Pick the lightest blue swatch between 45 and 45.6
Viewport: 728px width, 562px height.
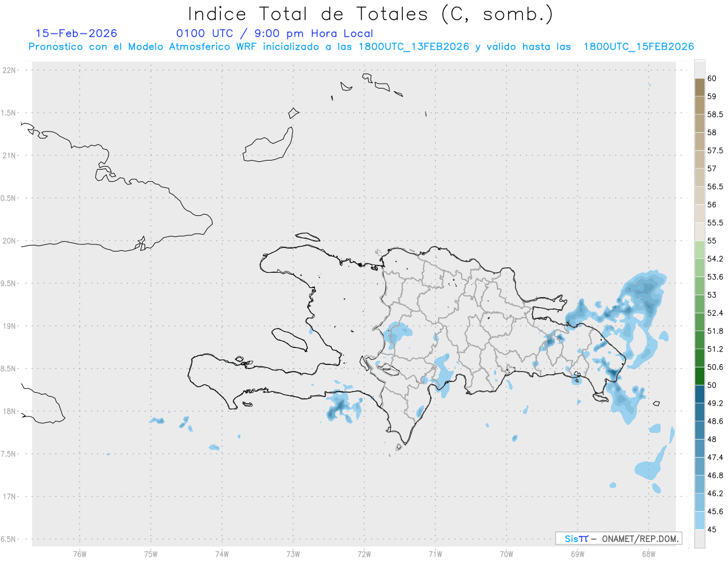point(699,520)
